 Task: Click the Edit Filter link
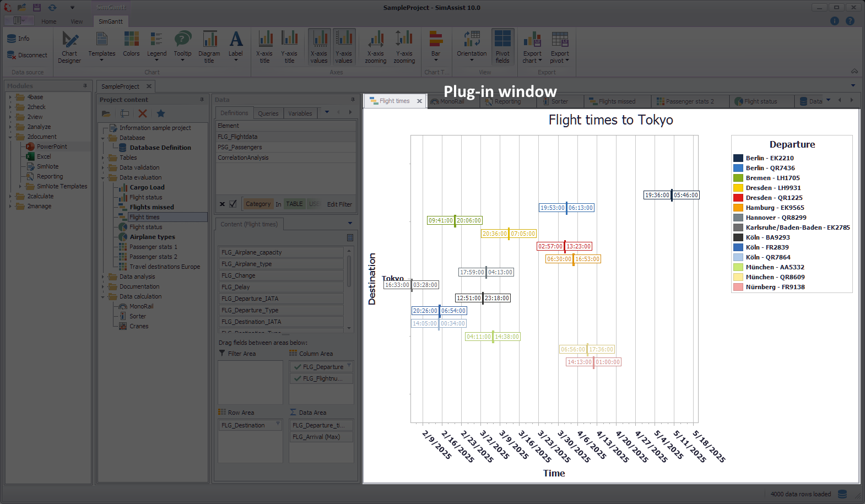click(339, 204)
